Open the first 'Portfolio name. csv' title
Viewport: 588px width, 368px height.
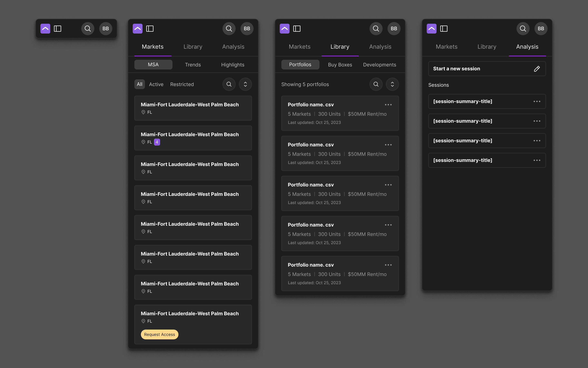tap(311, 105)
